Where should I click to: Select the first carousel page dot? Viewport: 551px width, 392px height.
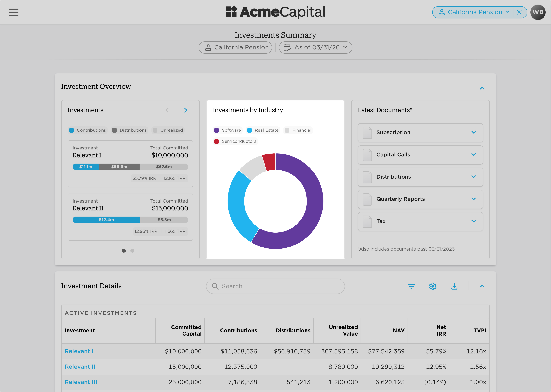(124, 251)
